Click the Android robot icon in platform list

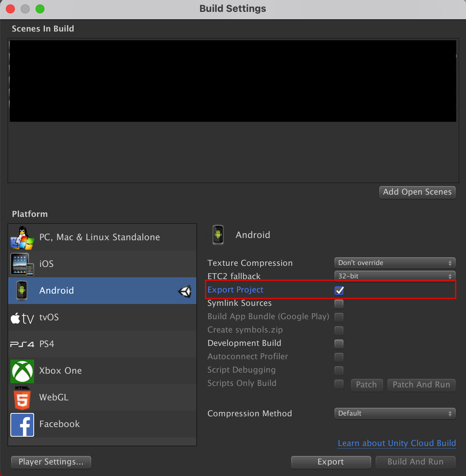coord(22,291)
